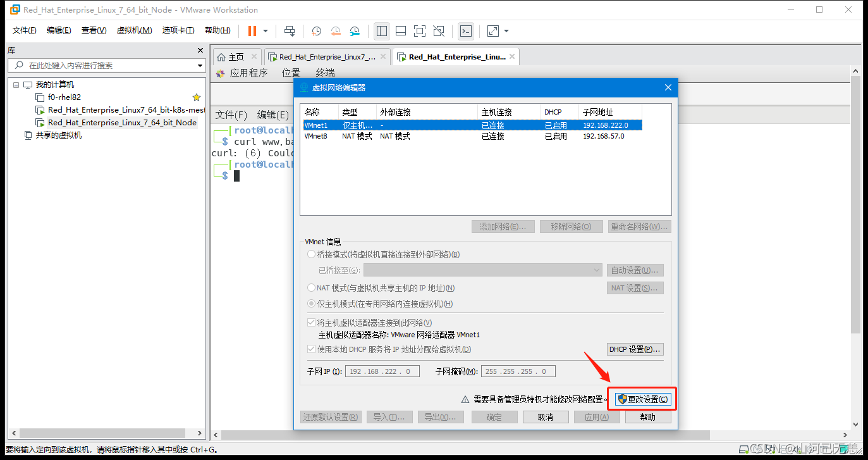This screenshot has height=460, width=868.
Task: Click 还原默认设置(R) button
Action: tap(331, 417)
